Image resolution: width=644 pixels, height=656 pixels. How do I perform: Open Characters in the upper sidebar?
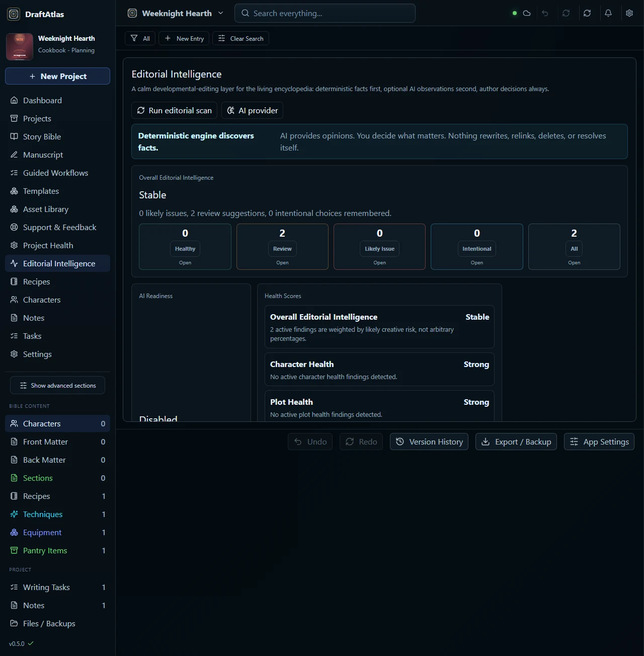(57, 300)
